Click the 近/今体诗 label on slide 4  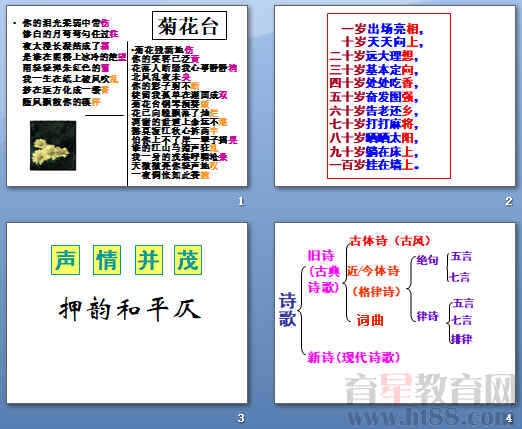click(x=373, y=271)
